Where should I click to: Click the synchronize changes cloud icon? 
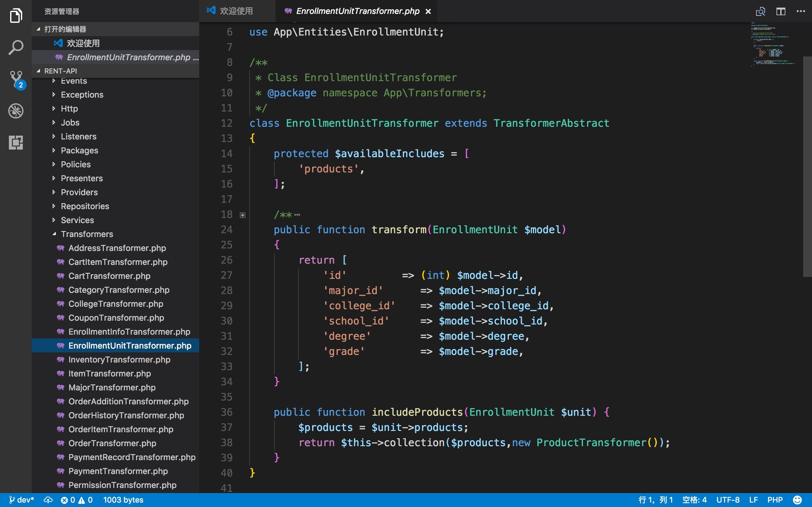point(48,500)
